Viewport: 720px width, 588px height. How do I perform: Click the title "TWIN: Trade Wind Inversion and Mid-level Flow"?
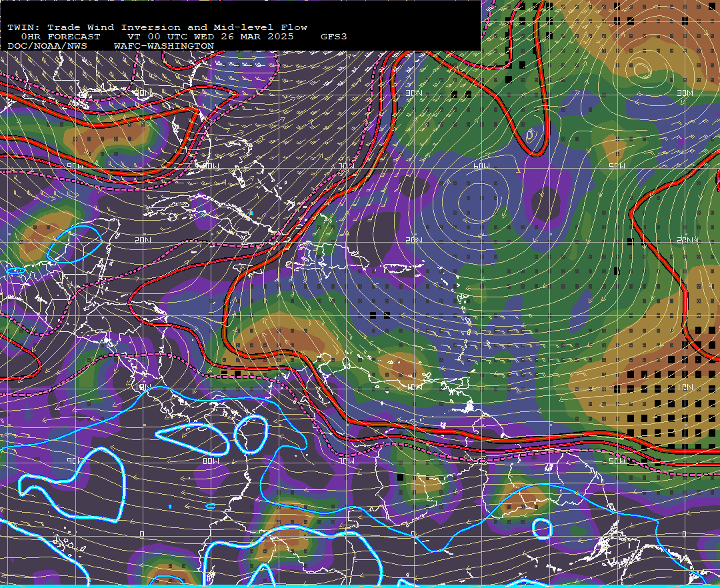[x=157, y=27]
